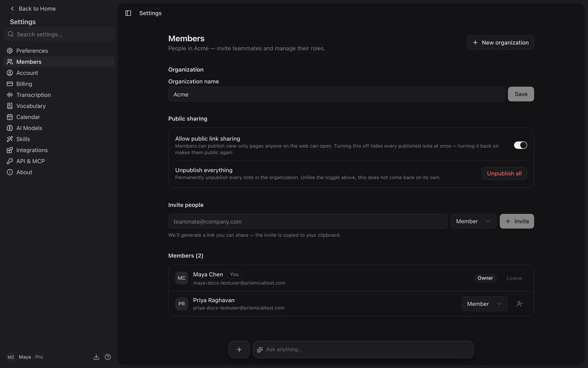
Task: Open the invite role Member dropdown
Action: [x=473, y=221]
